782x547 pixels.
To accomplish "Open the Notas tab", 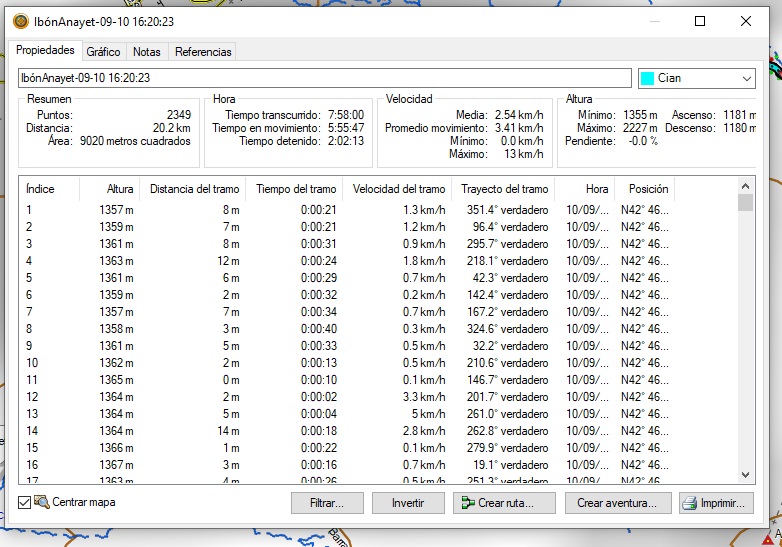I will (x=146, y=52).
